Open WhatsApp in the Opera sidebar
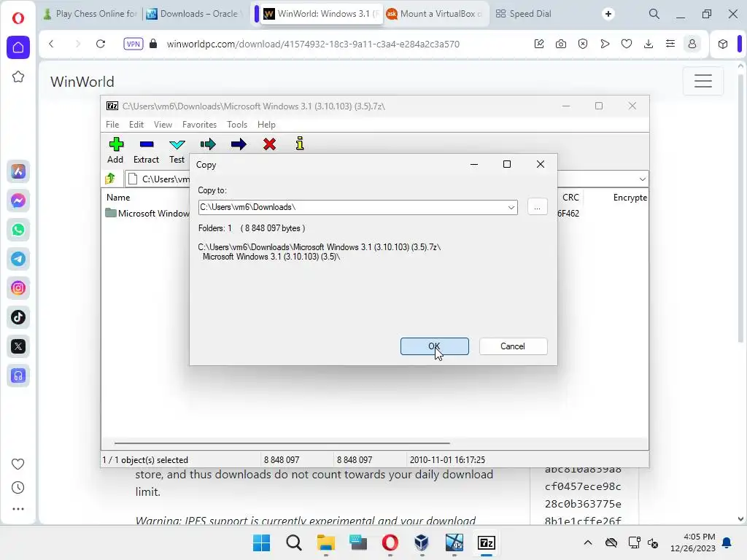 (x=18, y=230)
